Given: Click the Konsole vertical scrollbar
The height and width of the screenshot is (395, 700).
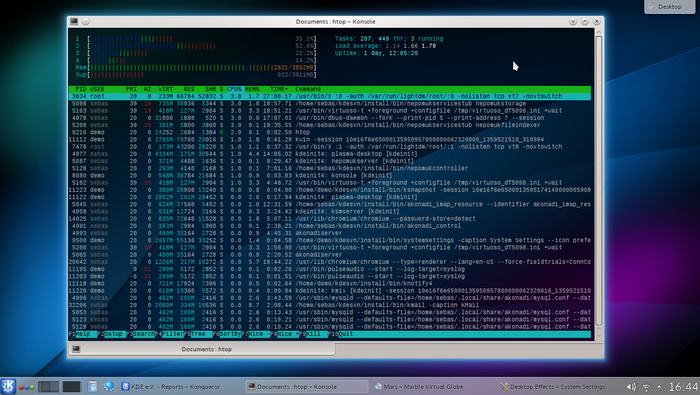Looking at the screenshot, I should 599,182.
